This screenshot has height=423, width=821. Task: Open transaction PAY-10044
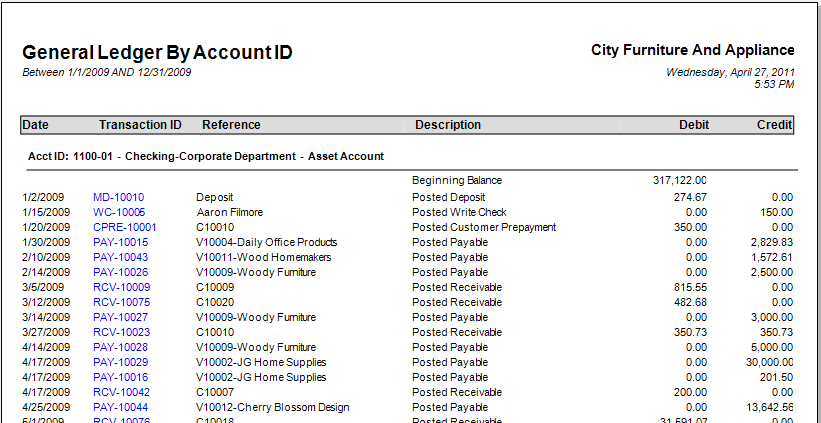(x=120, y=407)
